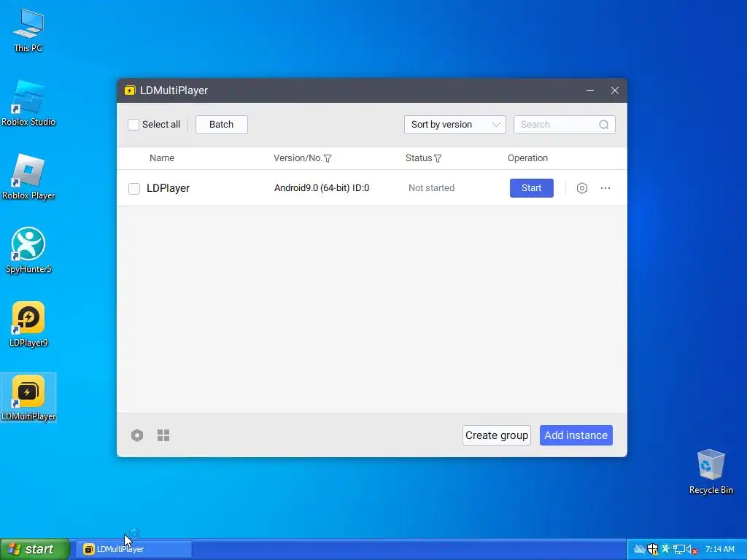The width and height of the screenshot is (747, 560).
Task: Select LDPlayer9 desktop shortcut
Action: click(x=28, y=324)
